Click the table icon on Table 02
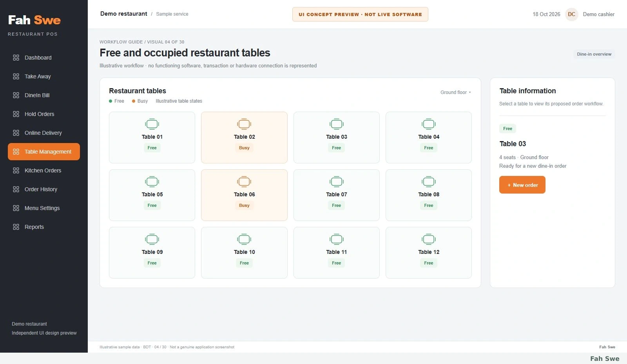Screen dimensions: 627x364 pyautogui.click(x=244, y=124)
